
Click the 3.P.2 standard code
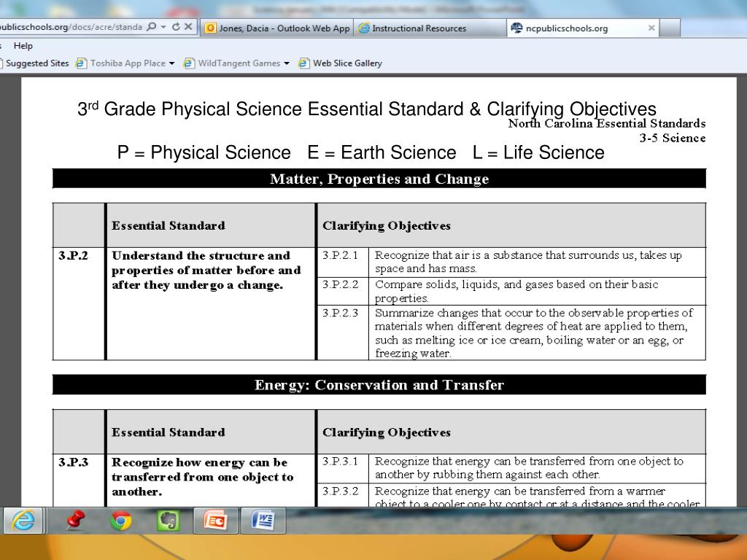74,256
